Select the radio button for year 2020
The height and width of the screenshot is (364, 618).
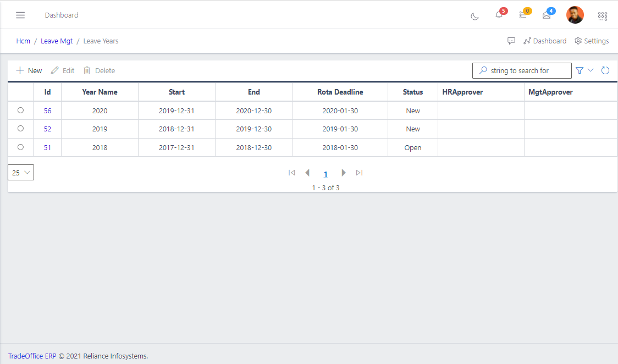point(20,111)
